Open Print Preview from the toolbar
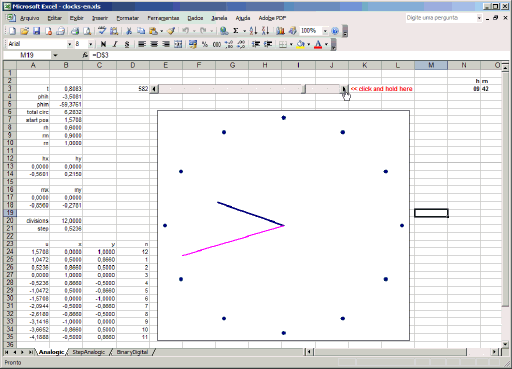 click(87, 31)
